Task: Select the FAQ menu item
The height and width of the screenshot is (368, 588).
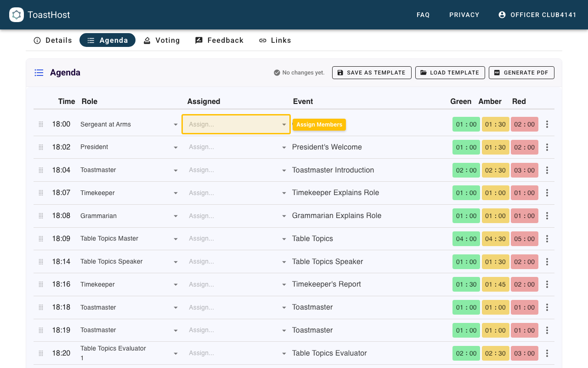Action: point(423,15)
